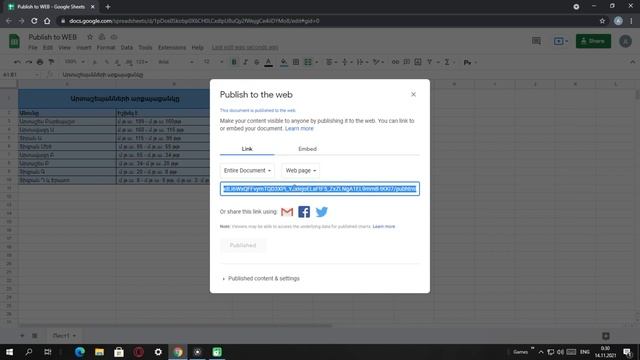This screenshot has height=360, width=640.
Task: Switch to the Embed tab
Action: click(307, 149)
